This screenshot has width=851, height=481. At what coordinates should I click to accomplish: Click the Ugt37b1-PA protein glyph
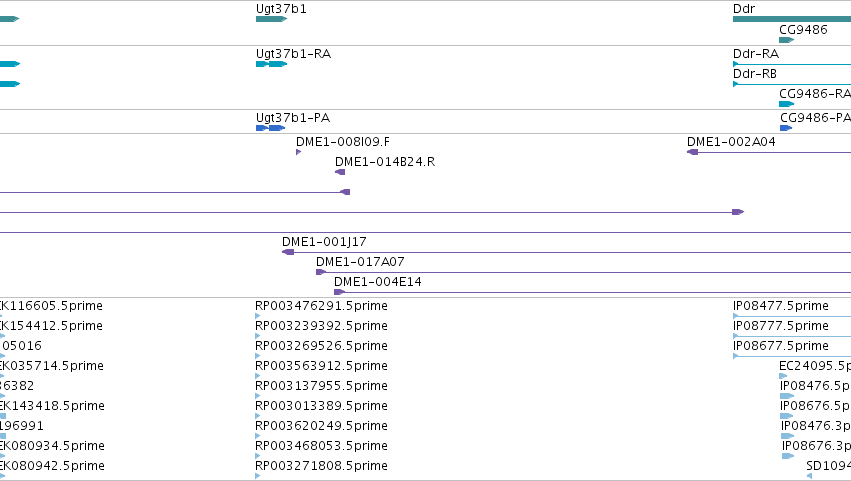click(x=270, y=128)
